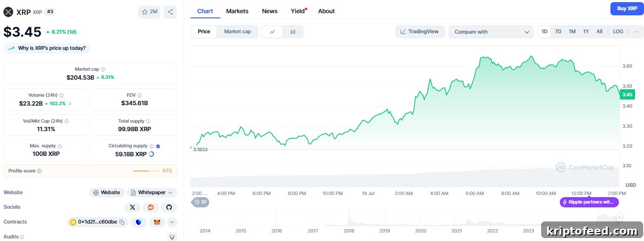Click the 37 events history badge
This screenshot has width=644, height=241.
click(201, 202)
